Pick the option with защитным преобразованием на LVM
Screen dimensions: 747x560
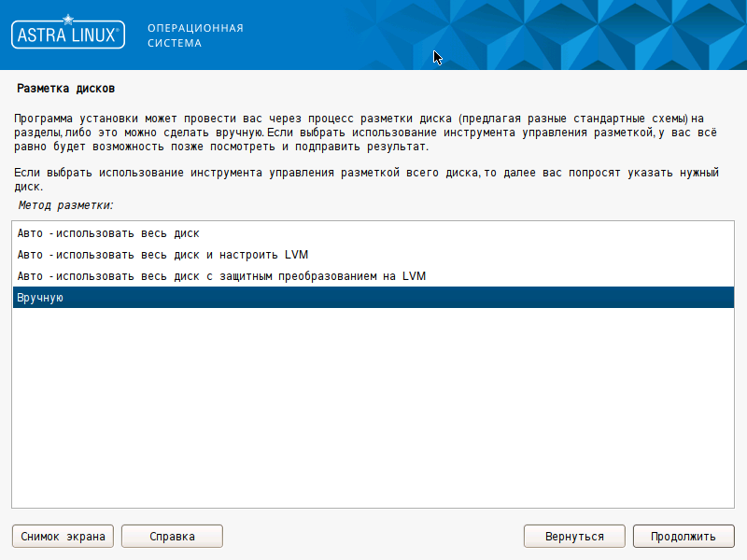pos(222,276)
